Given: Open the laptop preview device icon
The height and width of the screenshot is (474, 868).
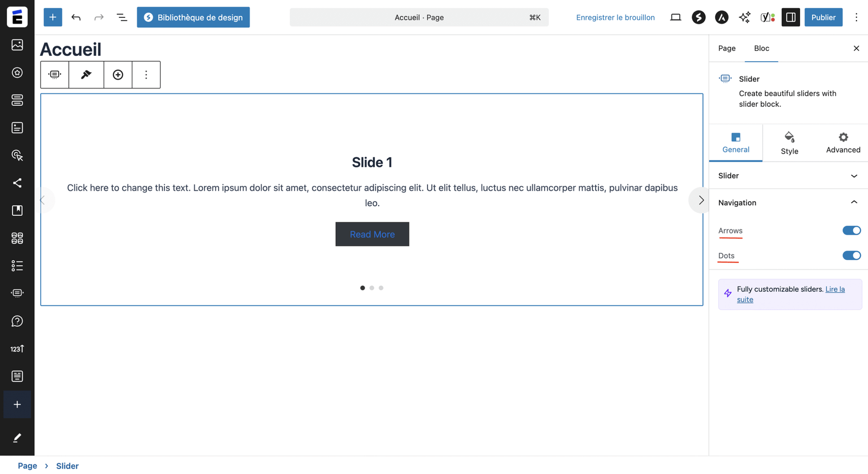Looking at the screenshot, I should 675,17.
